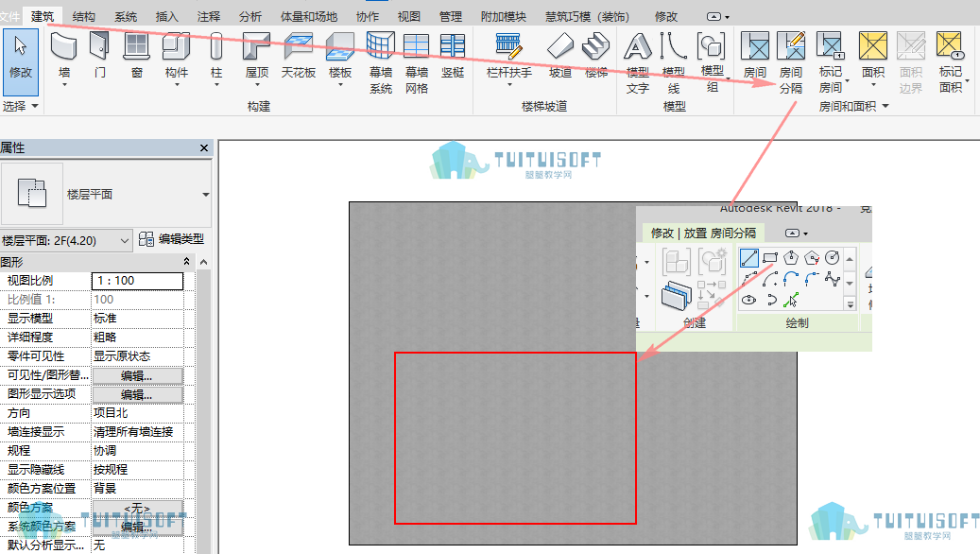Click the 柱 (Column) tool icon
Viewport: 980px width, 554px height.
click(x=216, y=47)
